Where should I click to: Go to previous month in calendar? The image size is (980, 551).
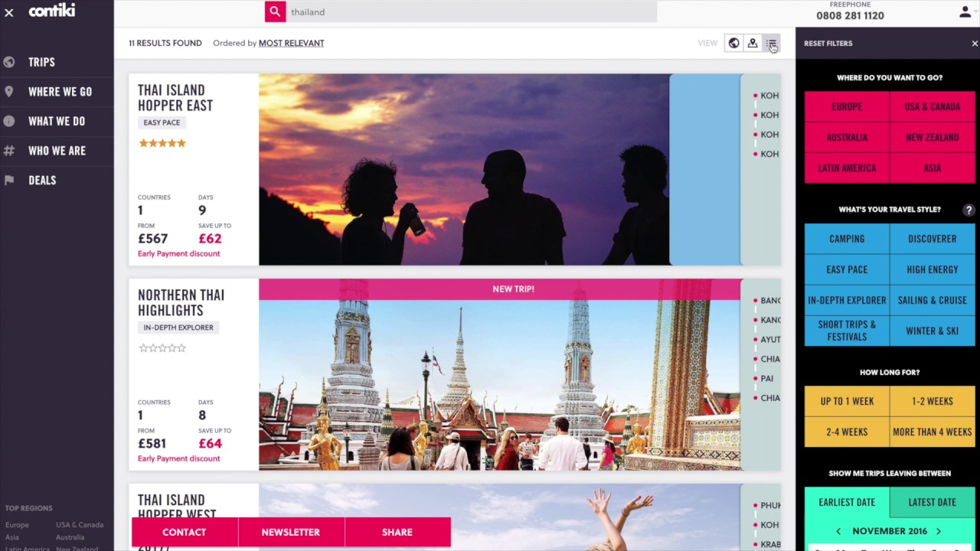838,531
